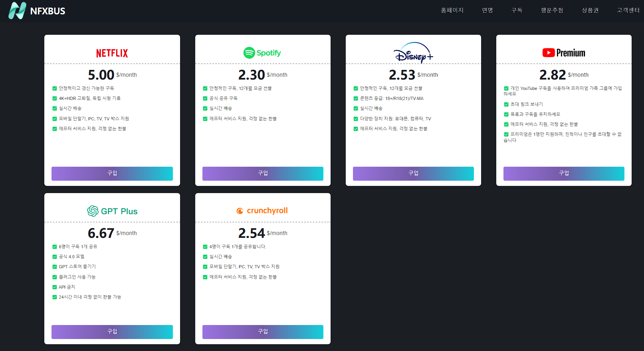Open the 구독 nav item
This screenshot has height=351, width=644.
pyautogui.click(x=517, y=10)
